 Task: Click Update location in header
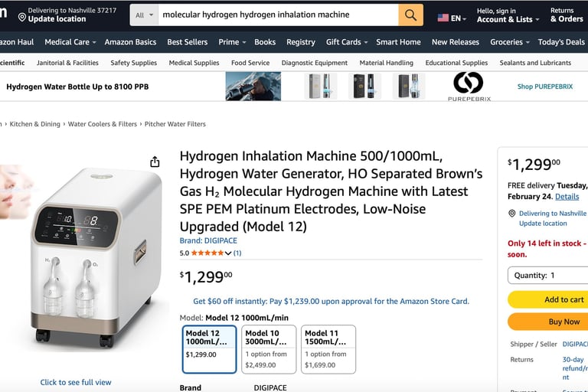click(57, 18)
